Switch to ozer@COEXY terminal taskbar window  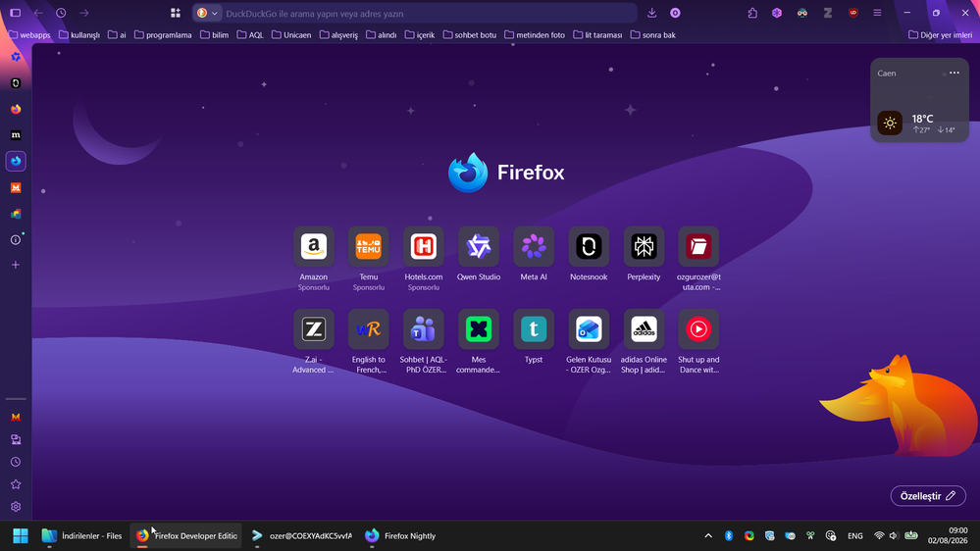pos(302,535)
